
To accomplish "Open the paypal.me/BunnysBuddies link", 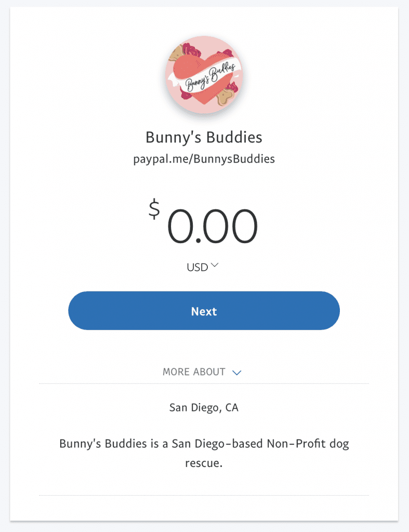I will [x=204, y=159].
